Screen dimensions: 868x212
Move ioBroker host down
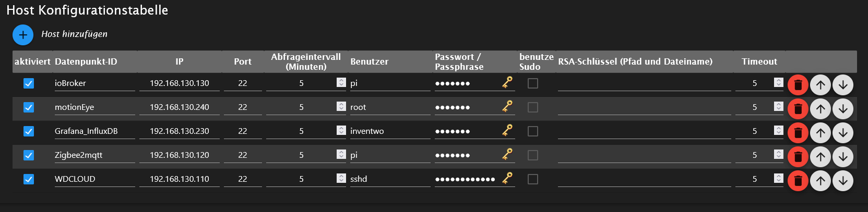click(843, 84)
